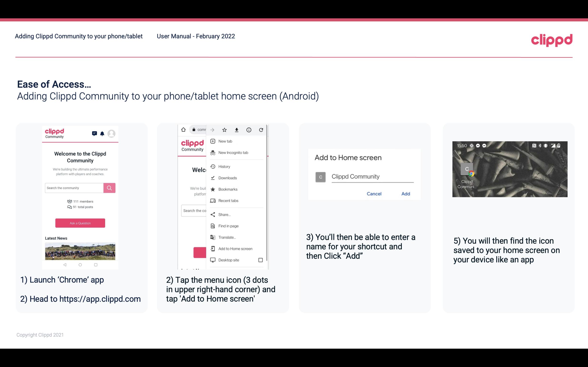Click the star/bookmark icon in Chrome address bar
This screenshot has height=367, width=588.
coord(224,129)
